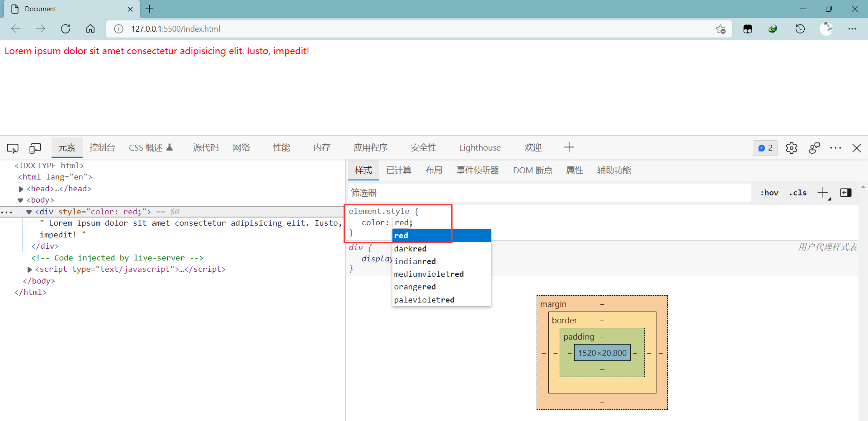Click the address bar URL
Screen dimensions: 868x421
[176, 29]
